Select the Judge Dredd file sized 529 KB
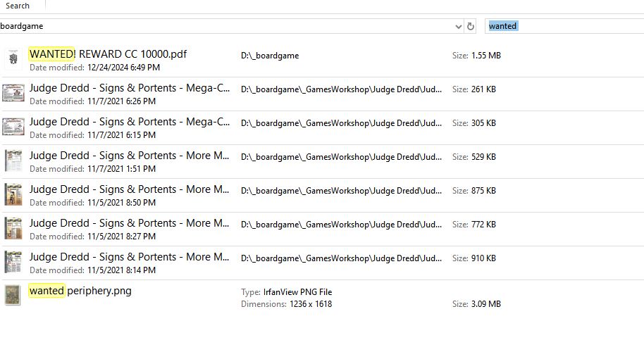This screenshot has width=644, height=352. pyautogui.click(x=130, y=156)
